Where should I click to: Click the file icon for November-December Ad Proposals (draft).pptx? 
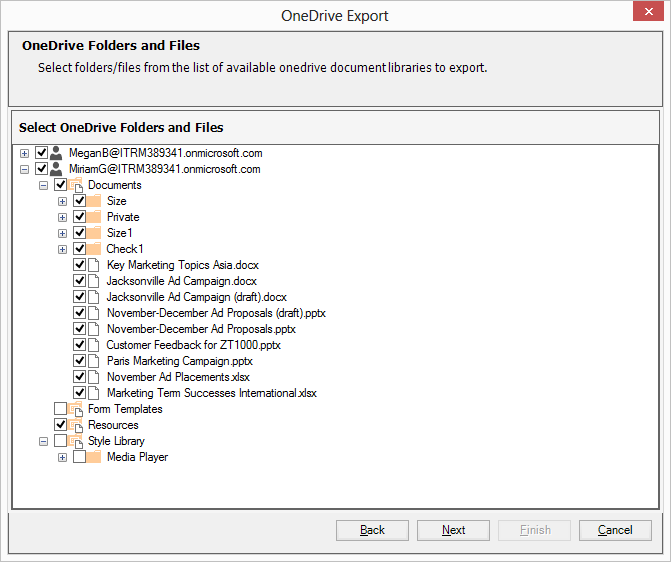click(93, 313)
